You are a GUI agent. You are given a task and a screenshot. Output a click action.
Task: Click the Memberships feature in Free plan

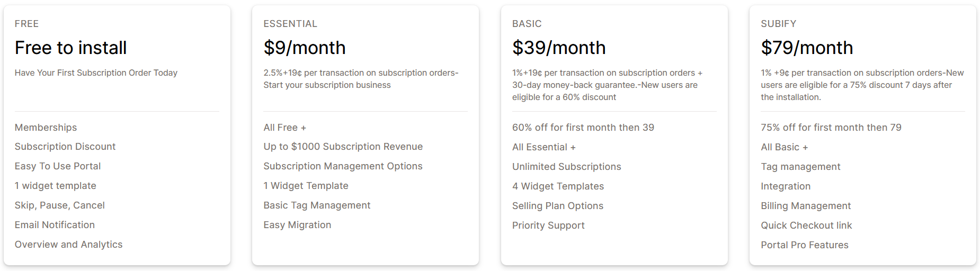click(x=46, y=128)
